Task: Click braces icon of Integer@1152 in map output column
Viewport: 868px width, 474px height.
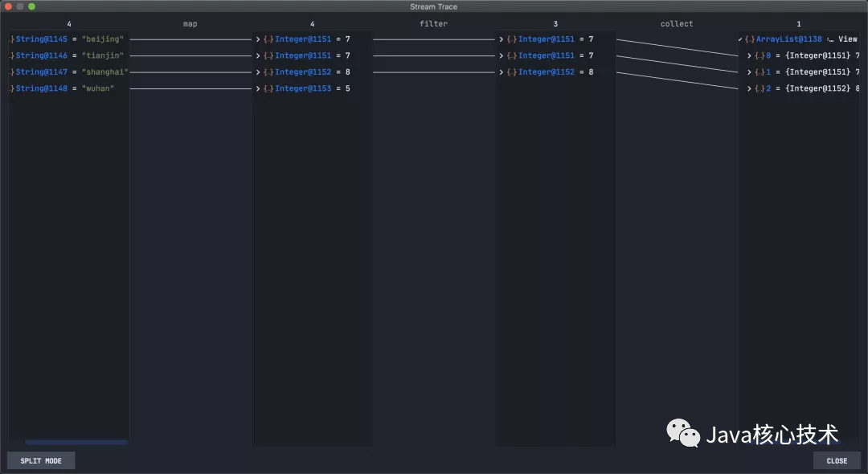Action: point(268,72)
